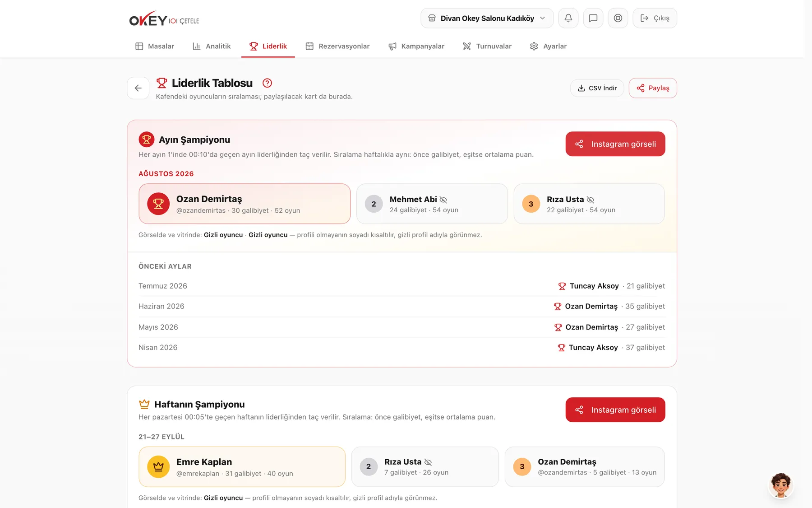
Task: Click the "21–27 EYLÜL" week heading
Action: (x=161, y=437)
